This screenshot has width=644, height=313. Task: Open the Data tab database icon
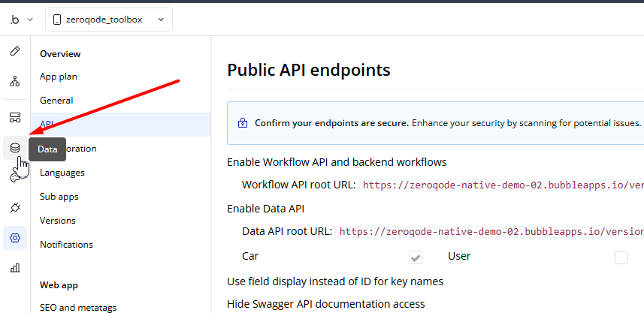[x=14, y=148]
